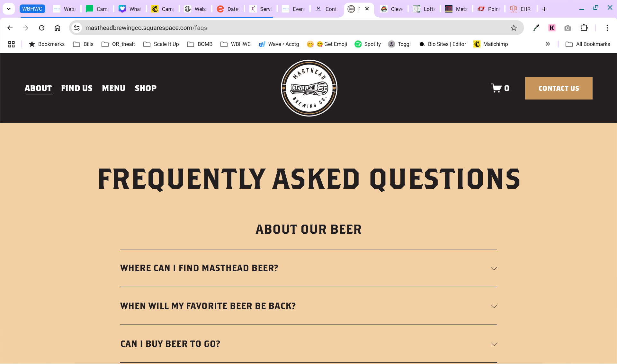Image resolution: width=617 pixels, height=364 pixels.
Task: Bookmark this page with the star icon
Action: coord(514,28)
